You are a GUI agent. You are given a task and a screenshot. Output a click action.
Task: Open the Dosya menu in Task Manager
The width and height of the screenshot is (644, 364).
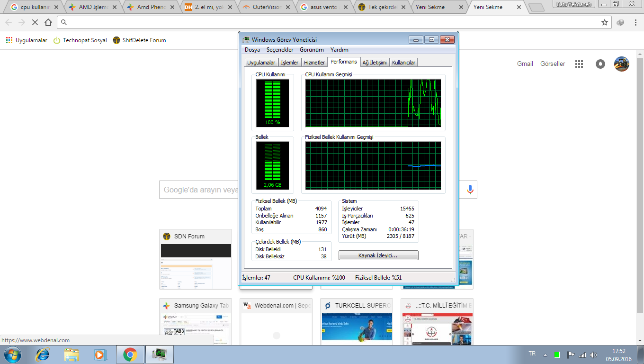click(252, 50)
